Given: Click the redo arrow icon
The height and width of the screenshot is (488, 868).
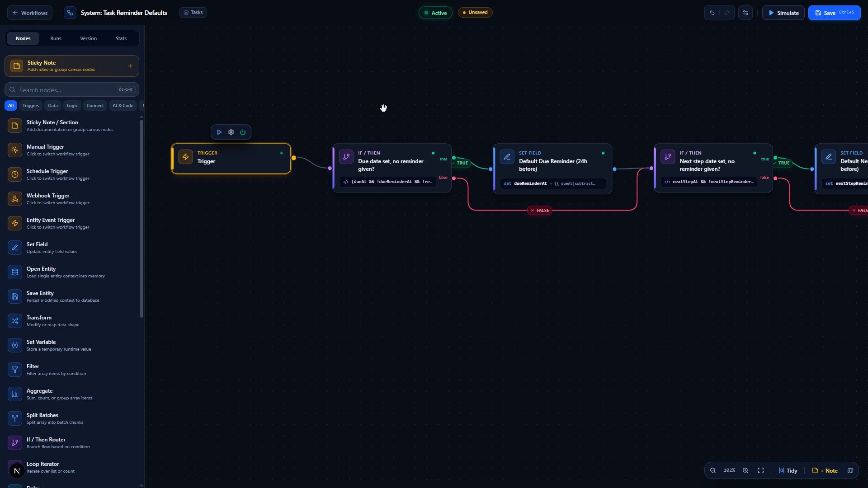Looking at the screenshot, I should 726,13.
